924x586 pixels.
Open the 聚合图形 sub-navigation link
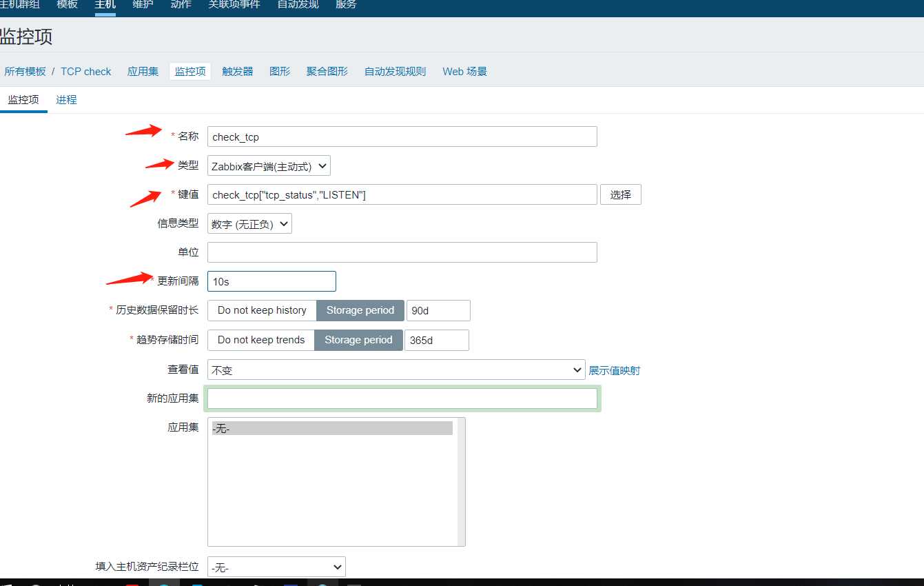coord(327,71)
